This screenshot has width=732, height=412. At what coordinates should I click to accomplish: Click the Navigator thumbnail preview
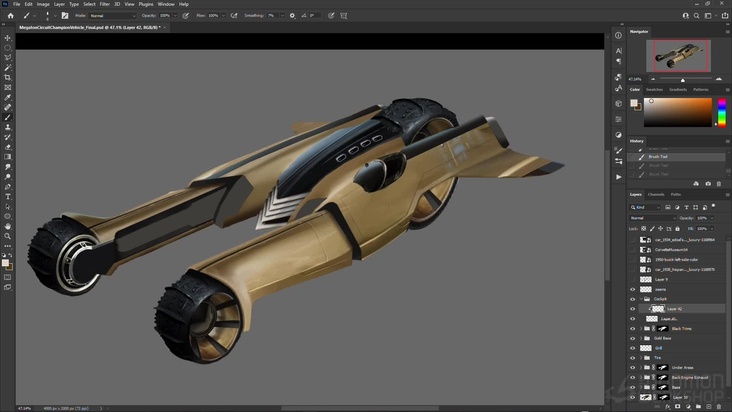click(678, 56)
